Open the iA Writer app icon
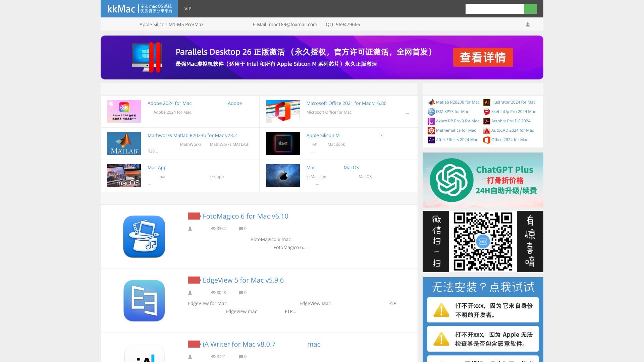Screen dimensions: 644x362 pyautogui.click(x=144, y=353)
